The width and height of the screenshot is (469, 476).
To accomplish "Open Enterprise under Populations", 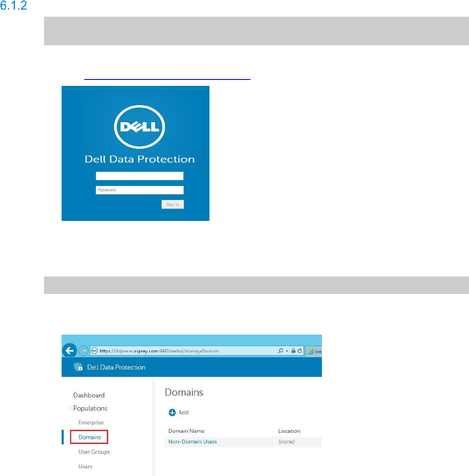I will [91, 422].
